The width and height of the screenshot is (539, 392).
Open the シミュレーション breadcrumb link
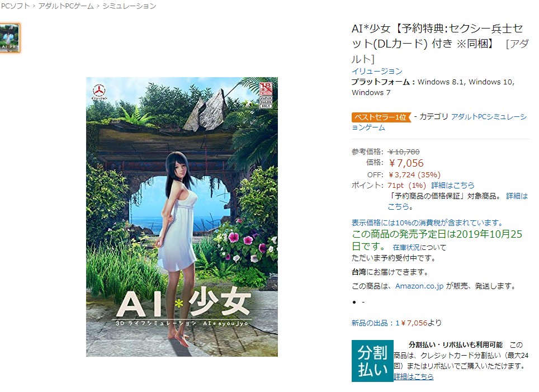pyautogui.click(x=129, y=6)
